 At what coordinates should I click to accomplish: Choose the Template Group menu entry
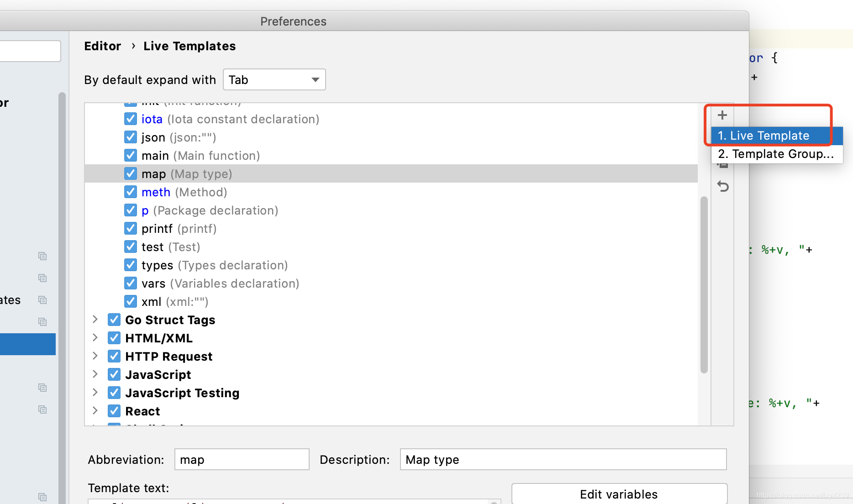coord(777,154)
